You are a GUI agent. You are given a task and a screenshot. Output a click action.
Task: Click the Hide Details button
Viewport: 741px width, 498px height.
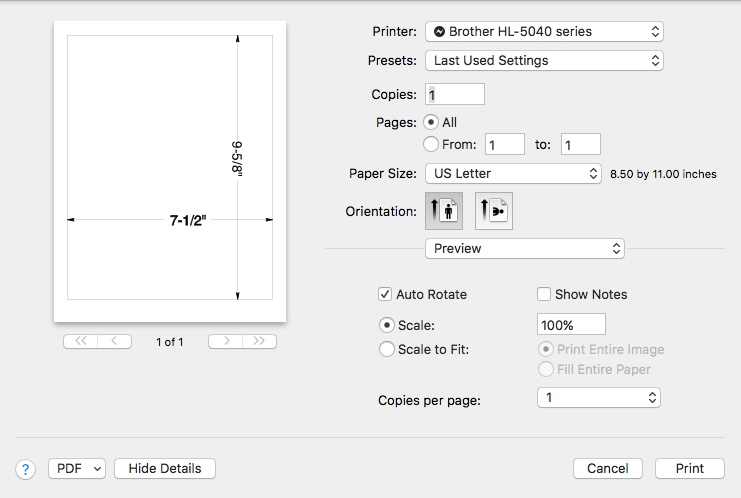click(x=165, y=468)
